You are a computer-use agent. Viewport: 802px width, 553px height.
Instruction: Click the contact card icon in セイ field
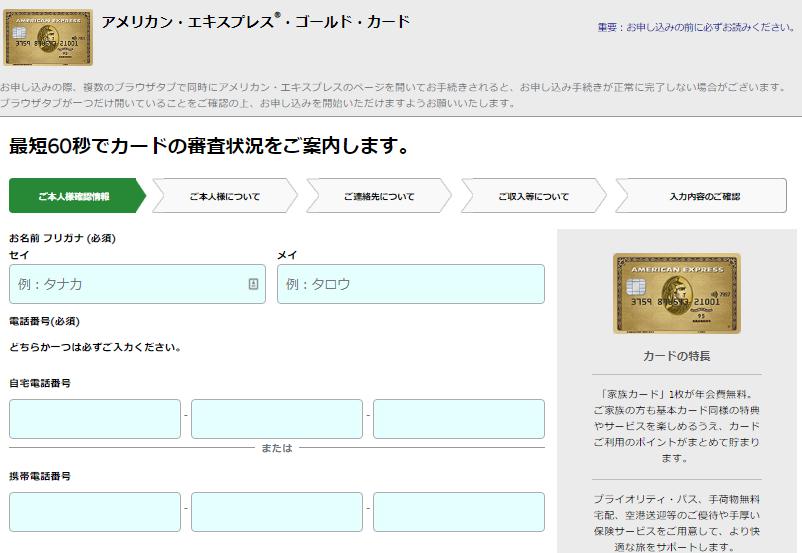click(x=253, y=284)
